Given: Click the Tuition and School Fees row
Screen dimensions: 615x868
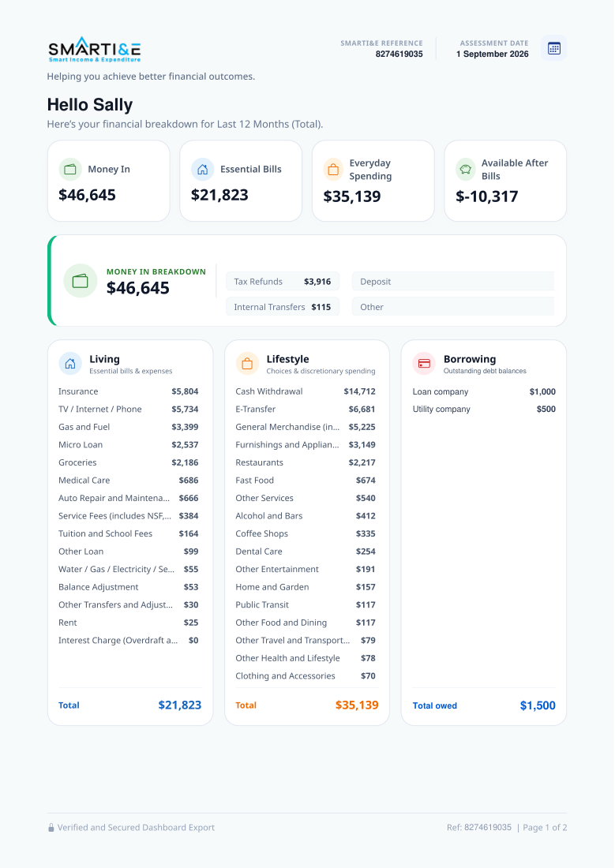Looking at the screenshot, I should click(129, 533).
